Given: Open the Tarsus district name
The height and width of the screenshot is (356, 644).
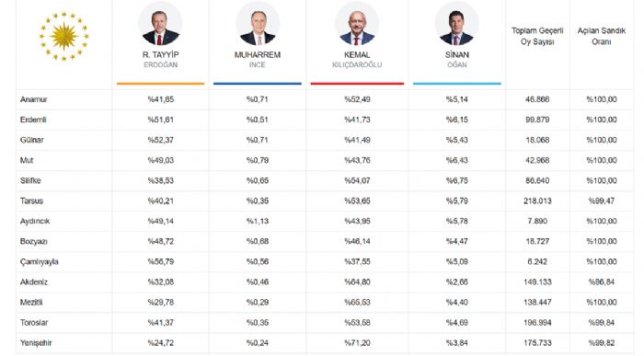Looking at the screenshot, I should click(31, 201).
